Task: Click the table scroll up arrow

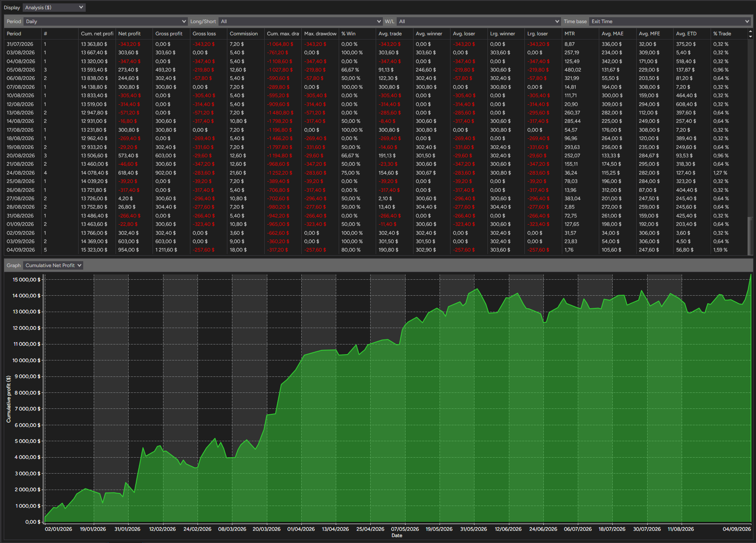Action: 751,32
